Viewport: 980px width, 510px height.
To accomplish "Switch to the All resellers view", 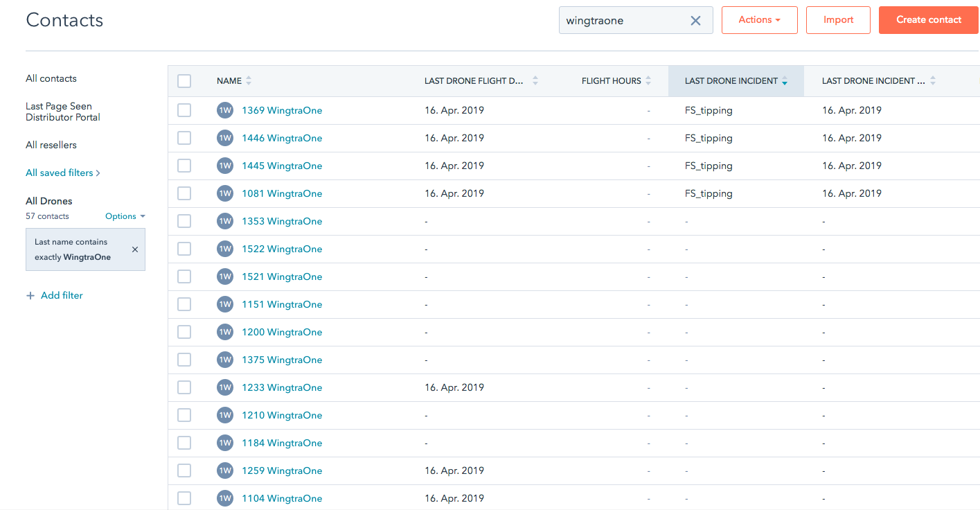I will 51,144.
